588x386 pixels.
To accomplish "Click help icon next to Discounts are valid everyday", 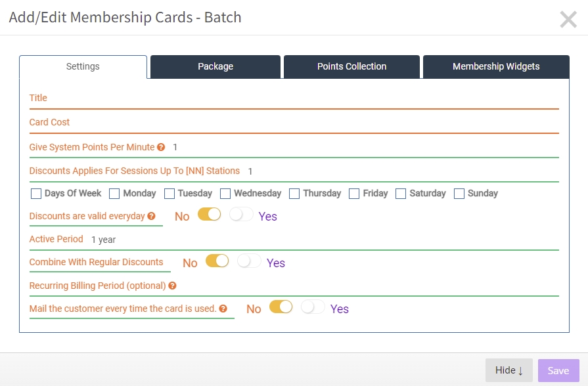I will point(151,216).
